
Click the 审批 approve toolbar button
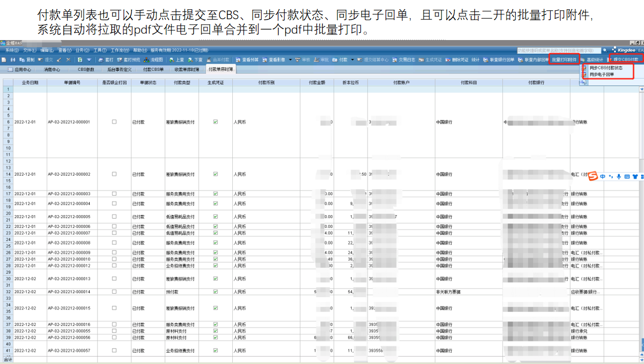(x=321, y=60)
